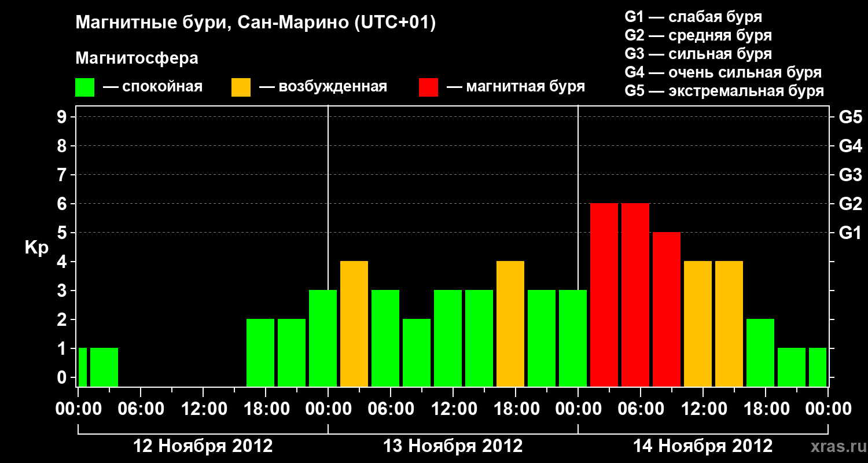
Task: Click the '13 Ноября 2012' date label
Action: point(453,446)
